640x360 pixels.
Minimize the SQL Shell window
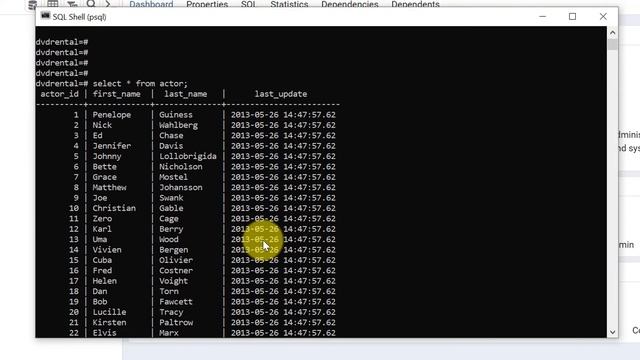542,17
